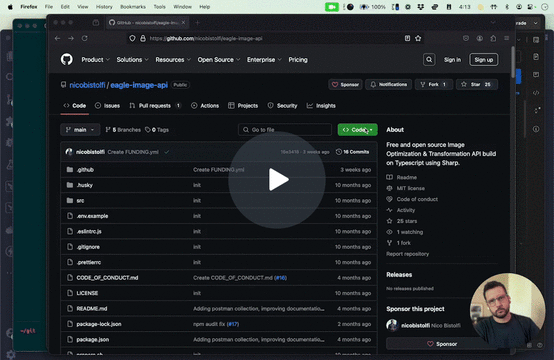Open the src folder

(80, 201)
